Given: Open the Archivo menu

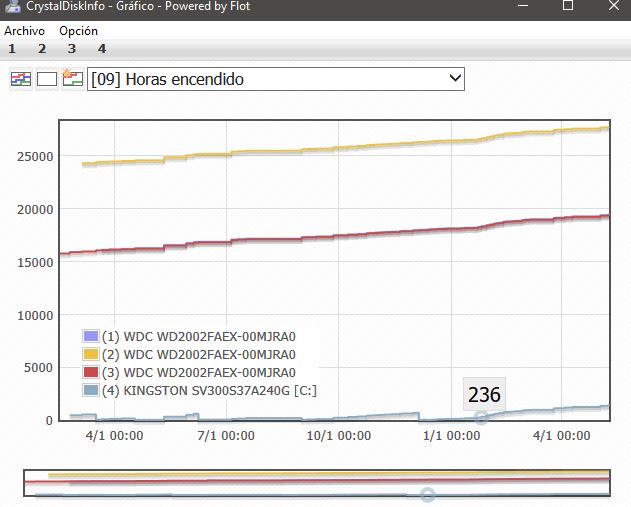Looking at the screenshot, I should tap(24, 31).
